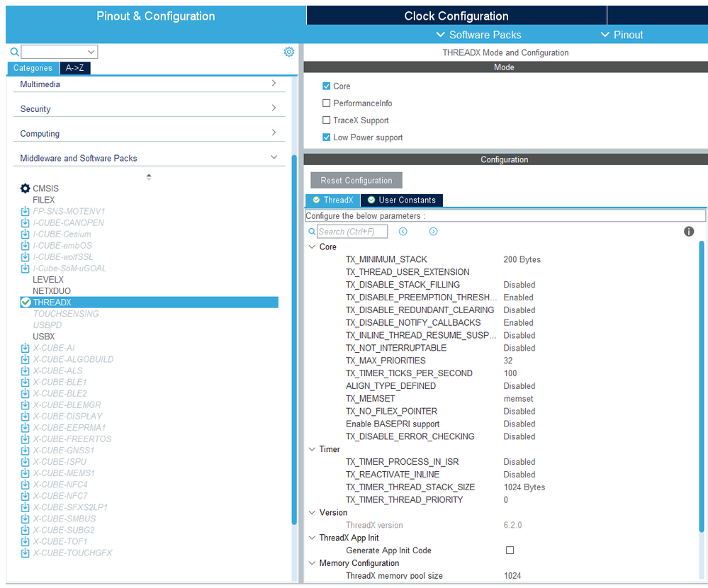The image size is (708, 588).
Task: Click the green check icon beside THREADX
Action: pyautogui.click(x=26, y=303)
